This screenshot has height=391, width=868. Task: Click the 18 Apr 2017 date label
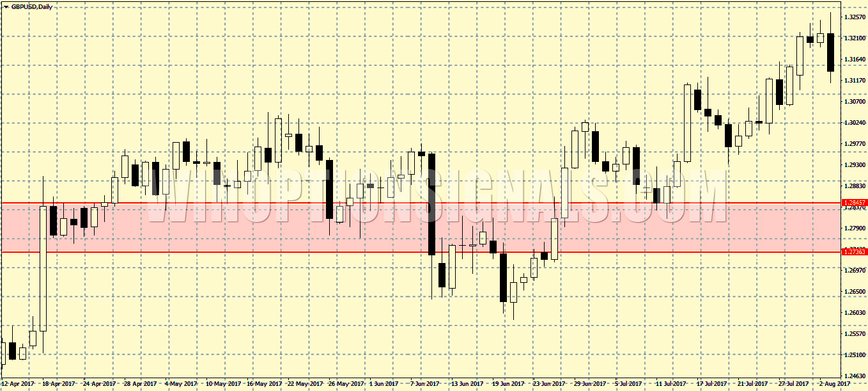coord(58,384)
